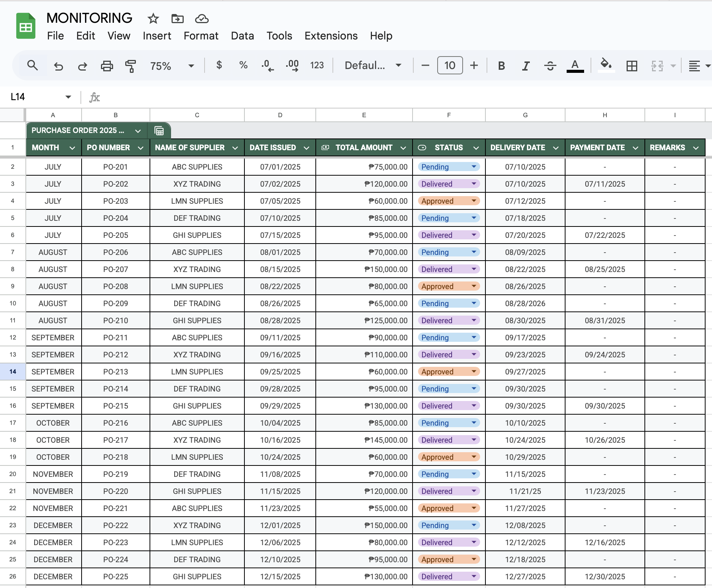Increase font size with plus button
Viewport: 712px width, 588px height.
[x=474, y=66]
